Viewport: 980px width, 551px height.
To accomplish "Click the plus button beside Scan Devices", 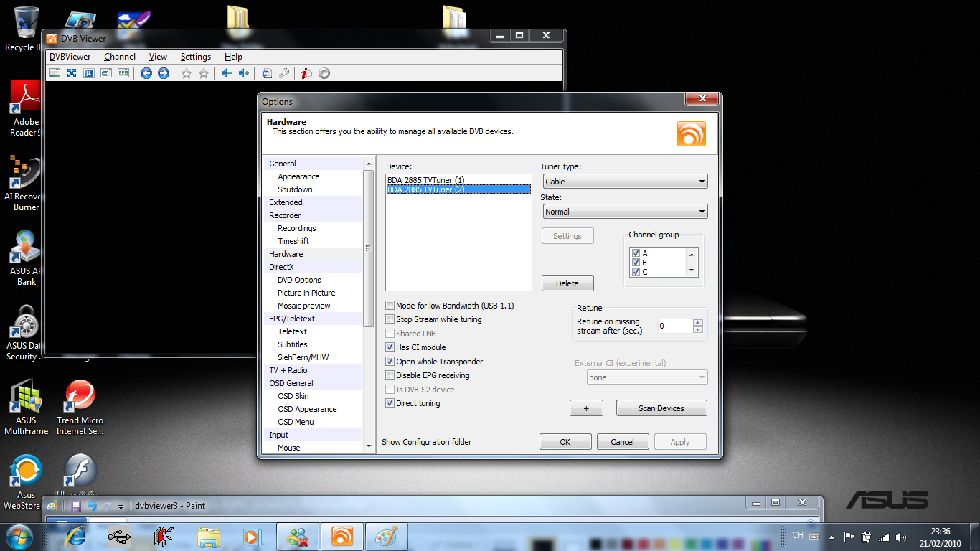I will coord(586,408).
